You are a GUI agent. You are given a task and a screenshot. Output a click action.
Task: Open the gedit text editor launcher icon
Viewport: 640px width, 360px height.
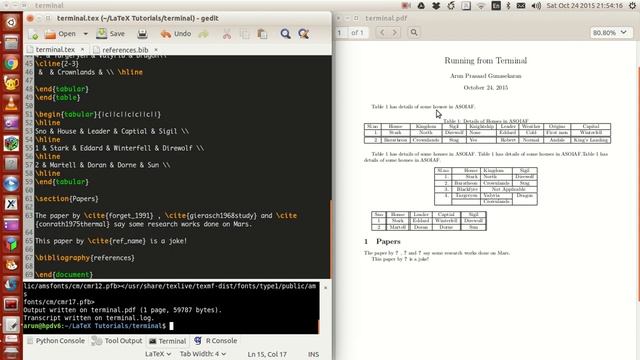[x=11, y=325]
